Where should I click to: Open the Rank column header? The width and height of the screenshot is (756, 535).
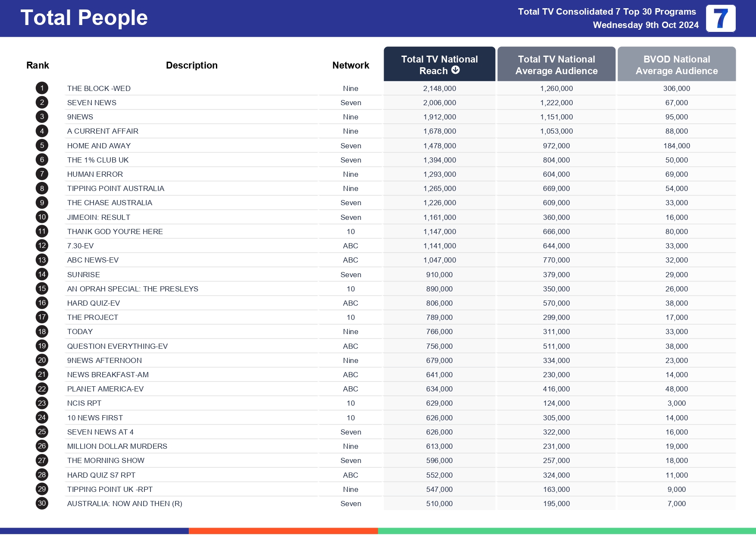tap(37, 65)
